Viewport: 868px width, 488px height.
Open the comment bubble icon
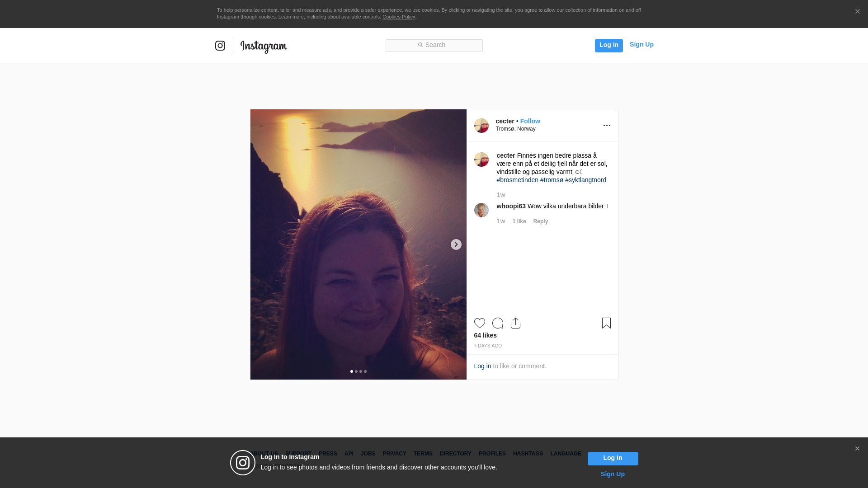pos(497,323)
